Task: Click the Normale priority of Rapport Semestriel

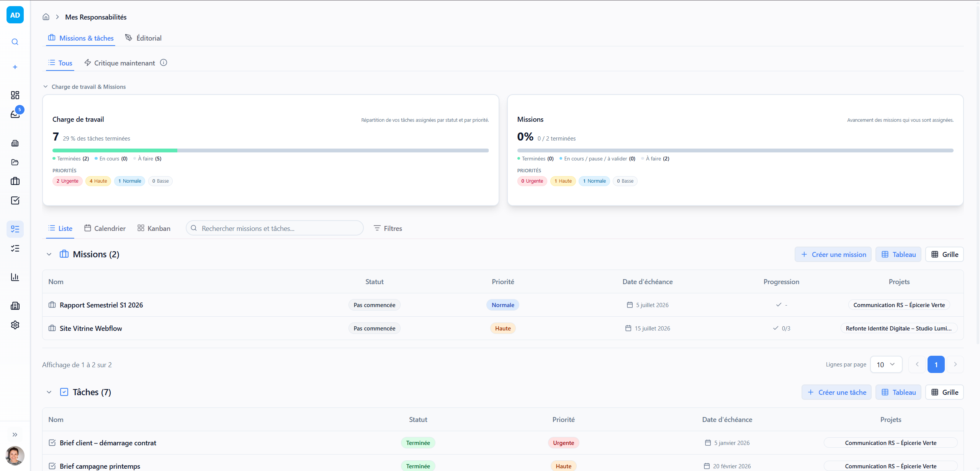Action: click(x=503, y=305)
